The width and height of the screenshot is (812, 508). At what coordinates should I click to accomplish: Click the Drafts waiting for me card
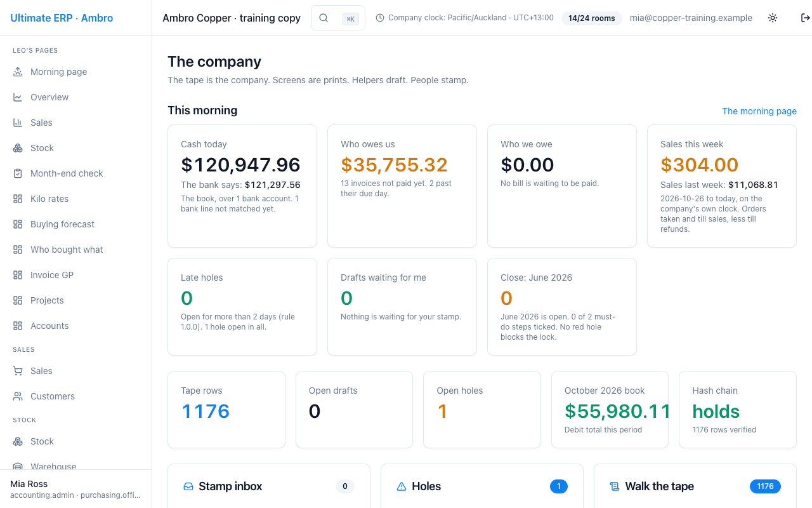[x=402, y=307]
